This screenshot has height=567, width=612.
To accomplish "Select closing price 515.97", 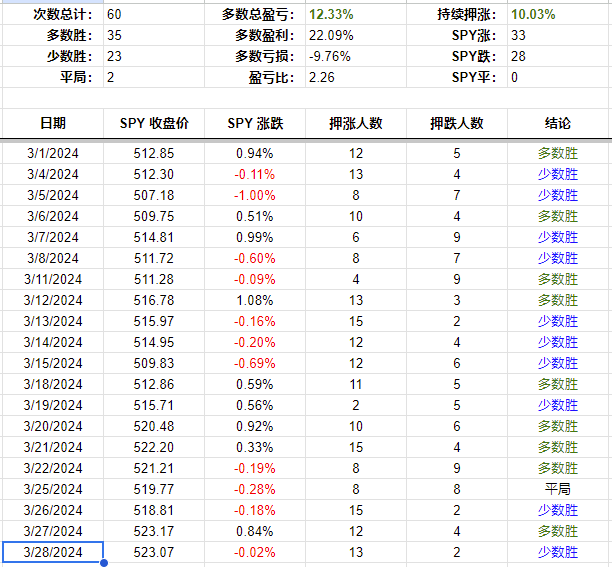I will click(x=154, y=321).
